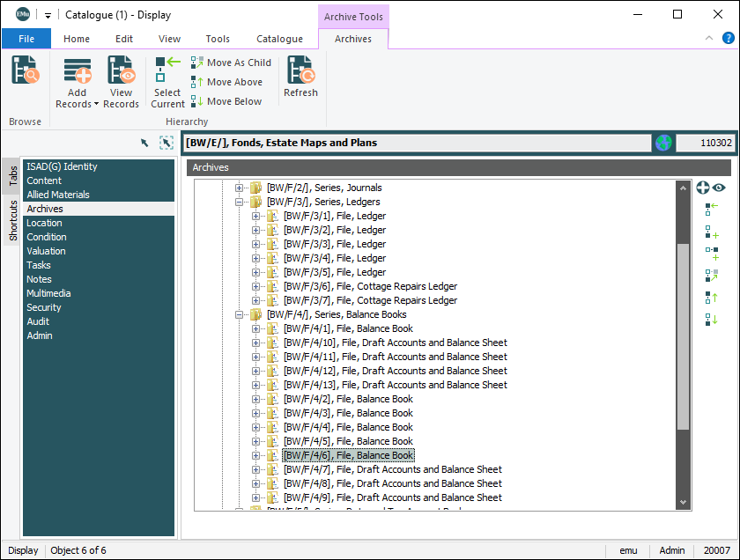This screenshot has width=740, height=560.
Task: Select Multimedia in the left tab list
Action: [48, 293]
